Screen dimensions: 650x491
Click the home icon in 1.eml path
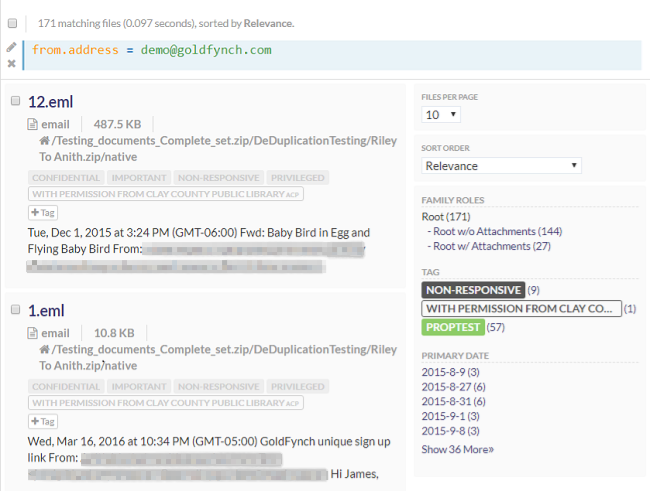[x=45, y=350]
